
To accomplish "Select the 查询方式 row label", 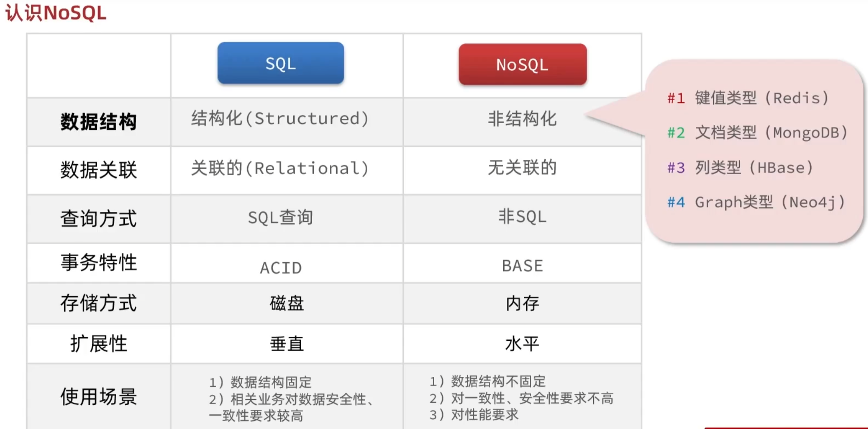I will [99, 218].
